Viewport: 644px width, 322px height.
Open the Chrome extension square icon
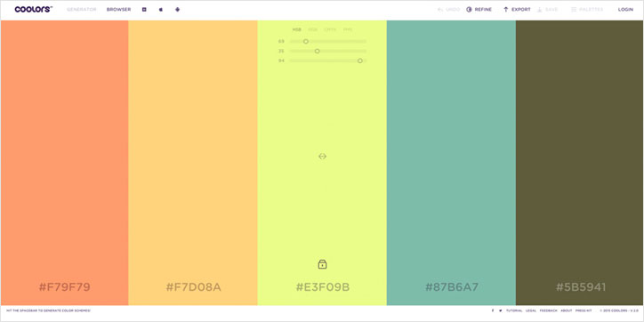click(x=144, y=10)
